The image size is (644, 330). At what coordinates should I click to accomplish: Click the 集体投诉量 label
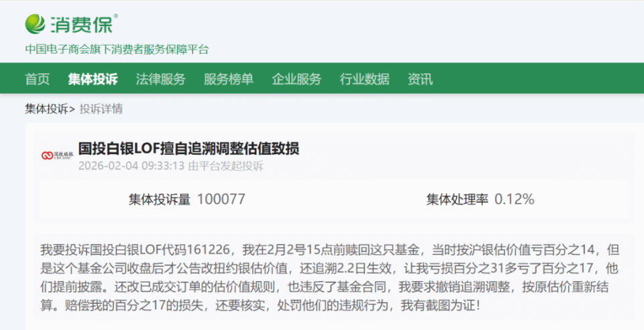click(160, 199)
